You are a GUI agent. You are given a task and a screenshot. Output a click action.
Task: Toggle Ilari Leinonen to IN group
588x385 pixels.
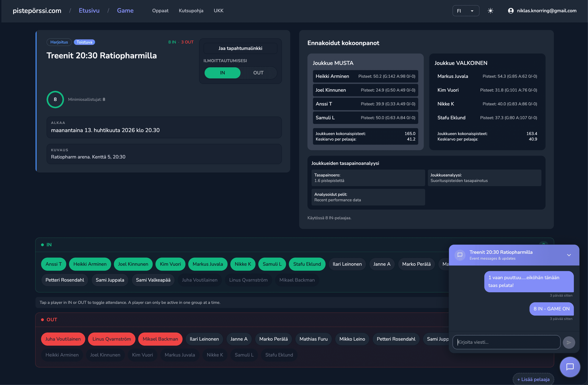click(347, 264)
